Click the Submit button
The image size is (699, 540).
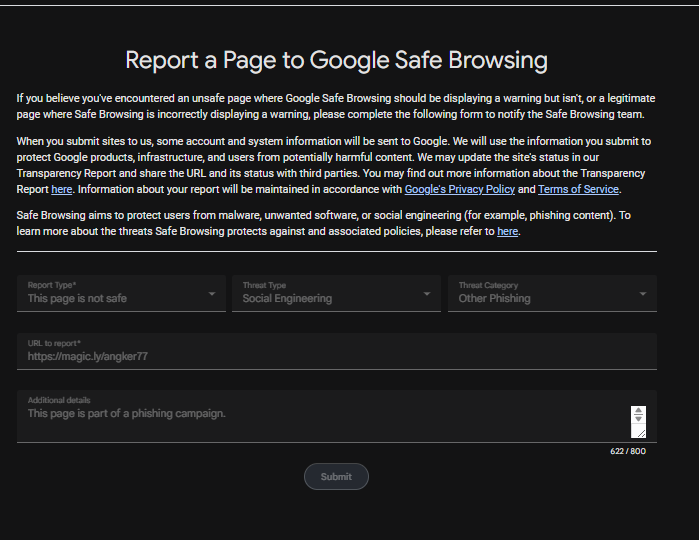coord(336,477)
